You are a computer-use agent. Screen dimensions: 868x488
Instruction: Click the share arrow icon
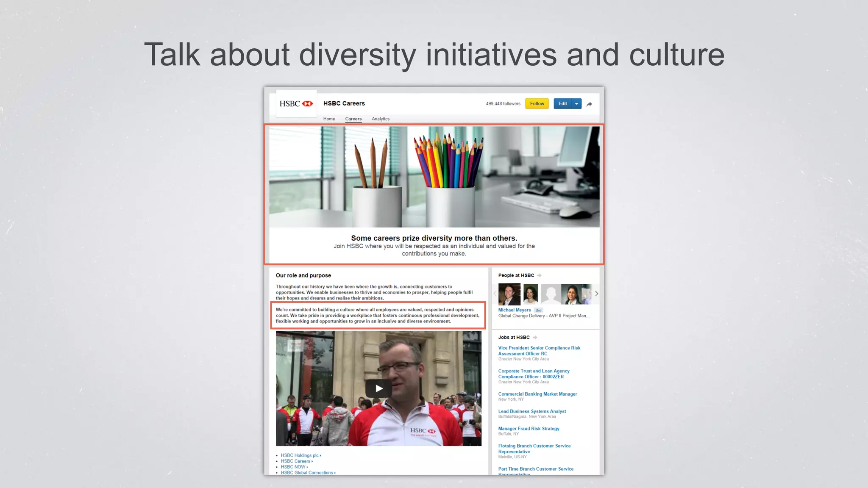[589, 104]
